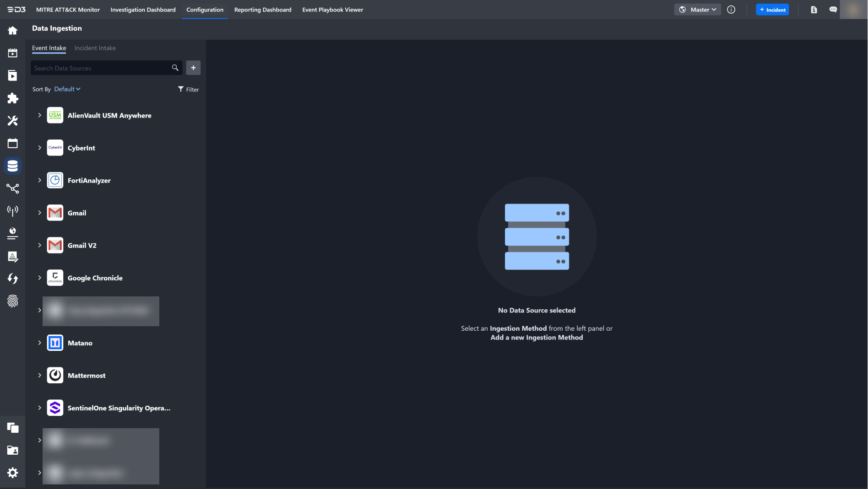Open the puzzle piece integrations icon

point(12,98)
